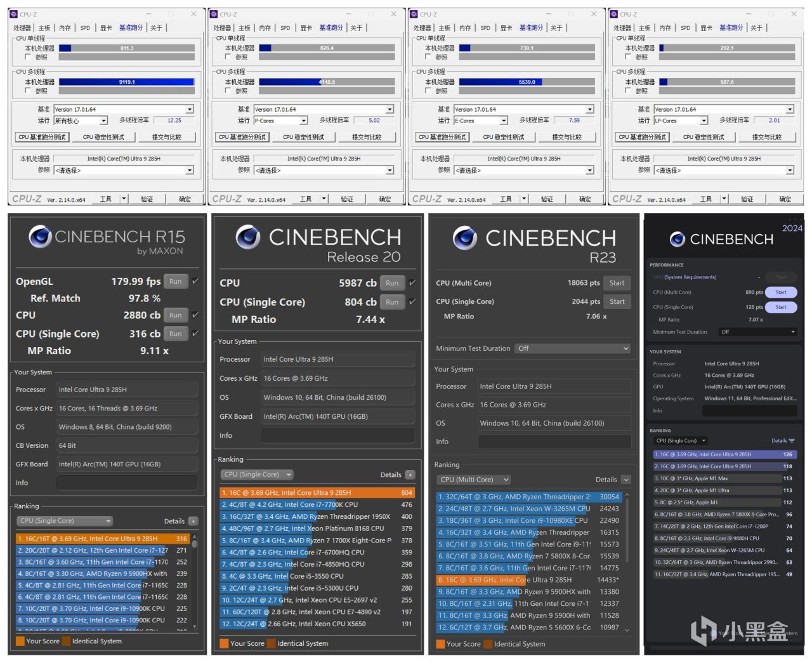812x663 pixels.
Task: Select R20 row '2. 4C/8T @ 4.2 GHz, Intel Core i7-7700K CPU'
Action: [x=317, y=505]
